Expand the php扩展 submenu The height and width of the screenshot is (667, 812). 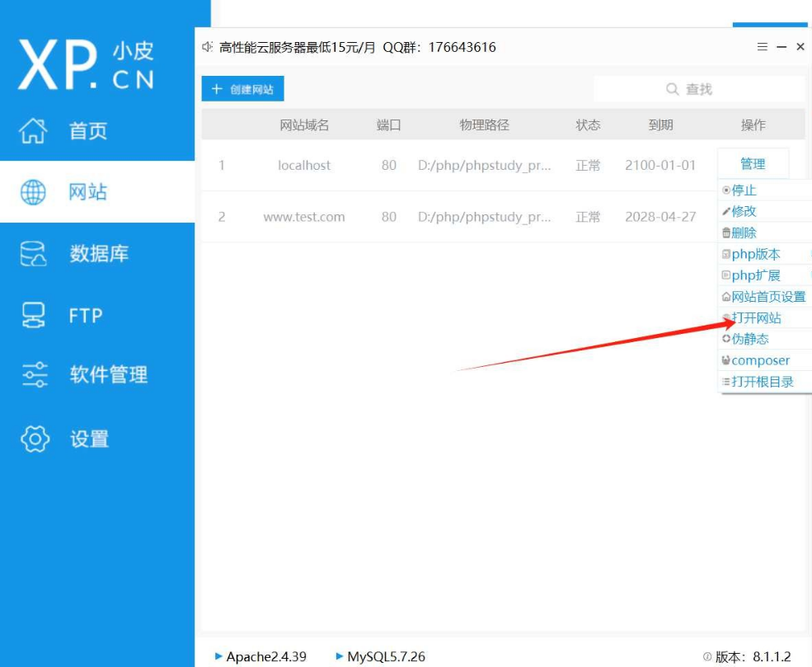tap(755, 275)
